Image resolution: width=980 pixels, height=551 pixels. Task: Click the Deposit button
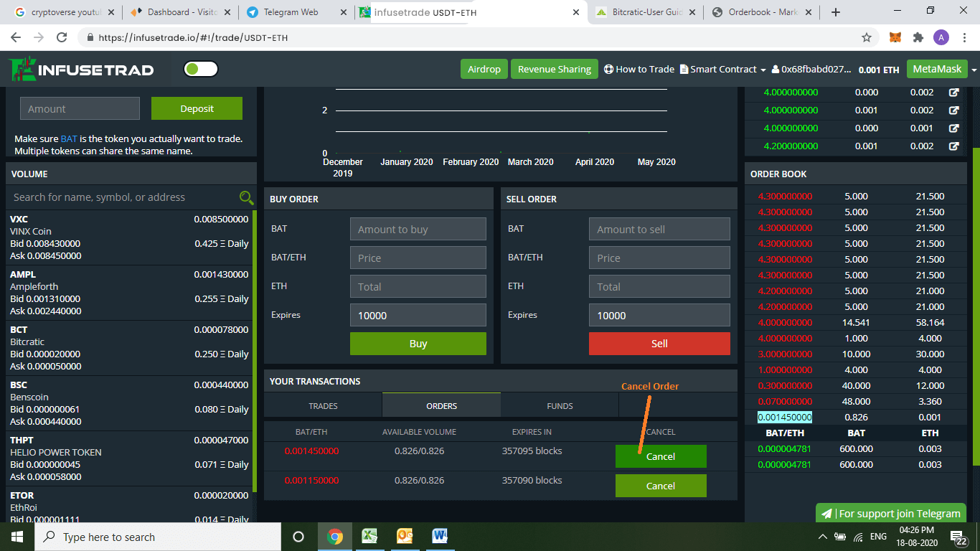pos(197,108)
